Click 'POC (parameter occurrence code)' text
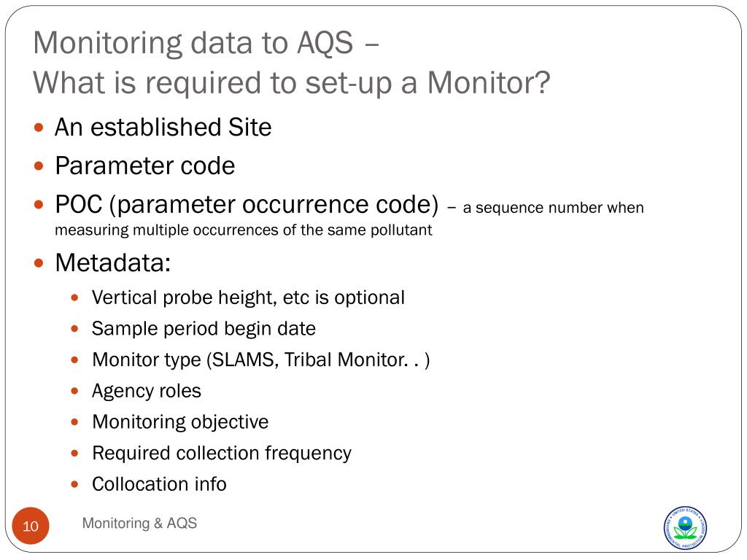This screenshot has width=747, height=560. coord(247,204)
